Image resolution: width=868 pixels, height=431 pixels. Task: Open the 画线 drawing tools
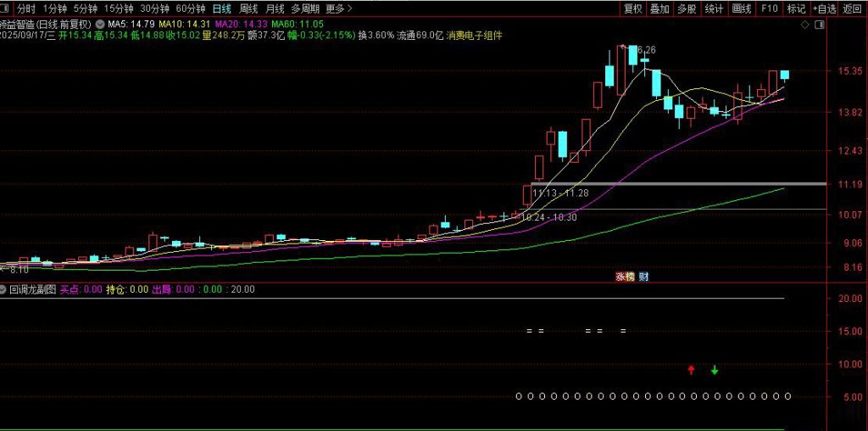tap(742, 8)
